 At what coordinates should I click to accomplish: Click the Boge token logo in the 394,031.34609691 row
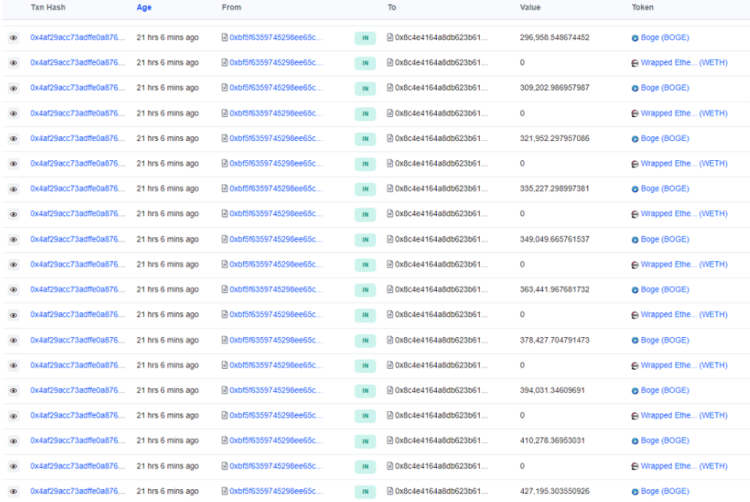(x=635, y=391)
